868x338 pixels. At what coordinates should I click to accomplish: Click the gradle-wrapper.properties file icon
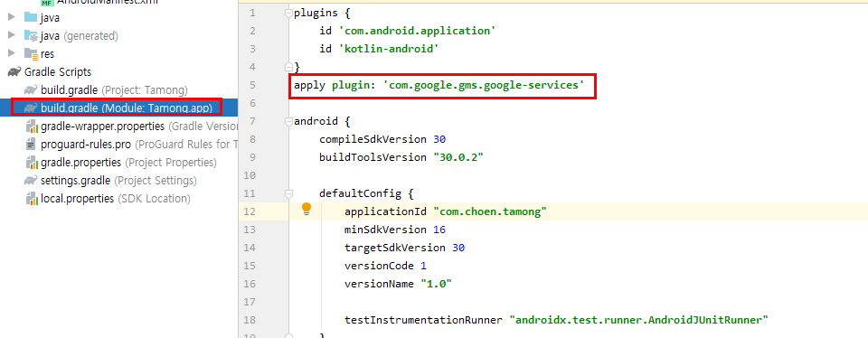pyautogui.click(x=31, y=127)
